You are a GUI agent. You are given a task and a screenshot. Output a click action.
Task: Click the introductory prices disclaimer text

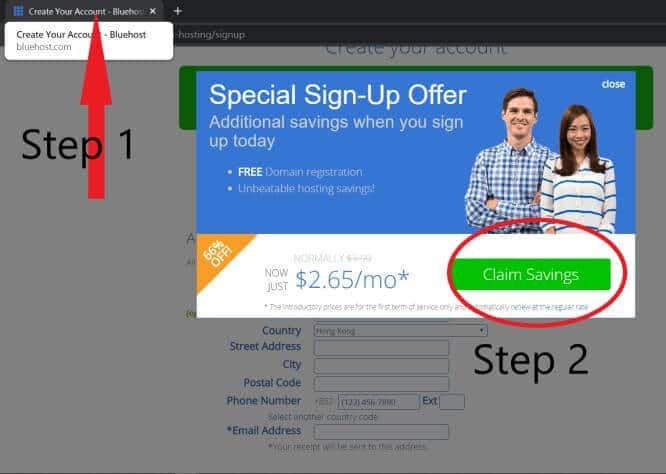[x=426, y=307]
